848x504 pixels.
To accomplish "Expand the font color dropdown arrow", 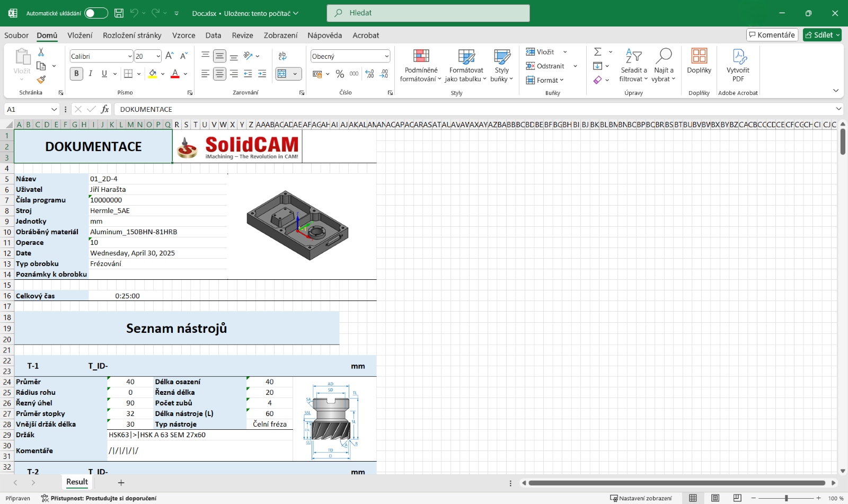I will coord(185,74).
